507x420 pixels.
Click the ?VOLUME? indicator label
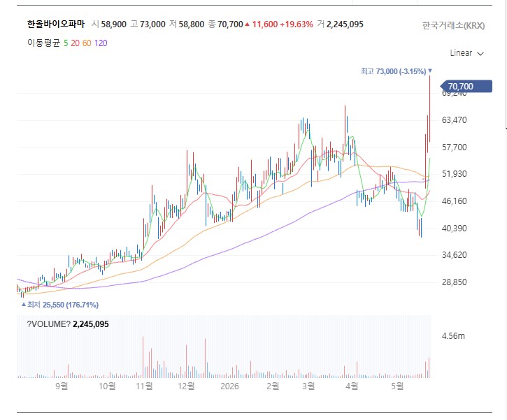[49, 324]
